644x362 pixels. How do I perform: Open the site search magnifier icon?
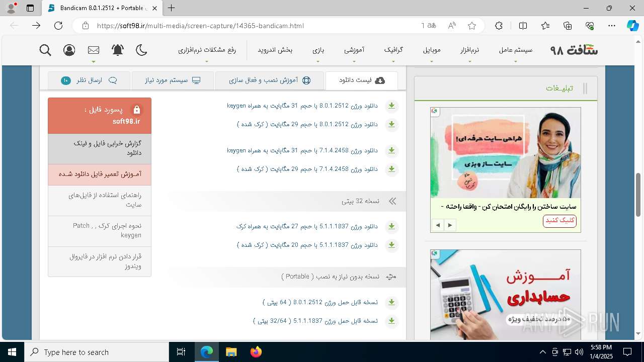point(45,50)
